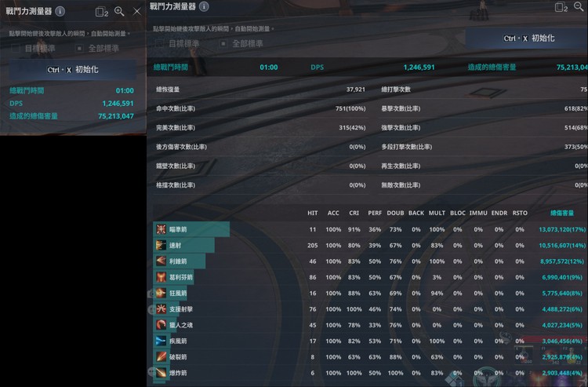Image resolution: width=588 pixels, height=387 pixels.
Task: Click the 利錐箭 skill icon
Action: [x=162, y=261]
